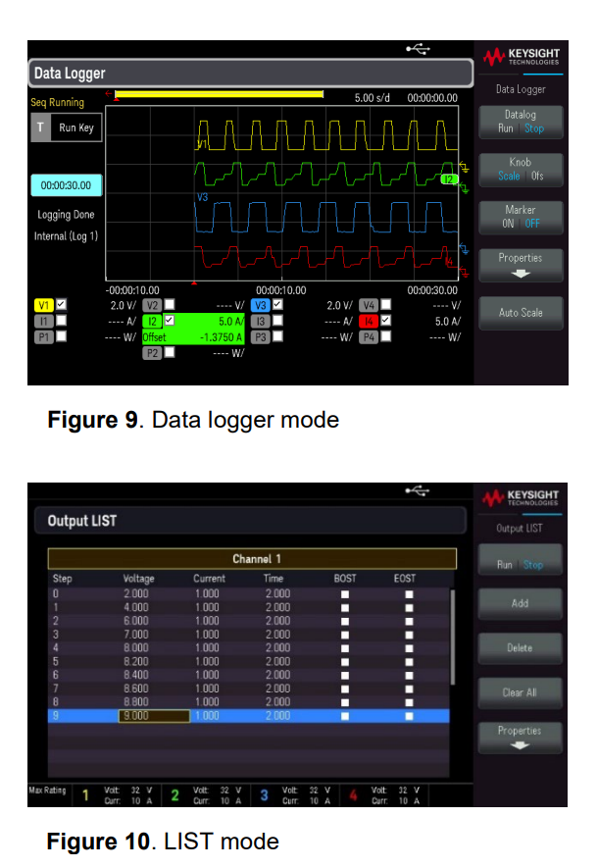Toggle Knob between Scale and Ofs

pyautogui.click(x=520, y=169)
